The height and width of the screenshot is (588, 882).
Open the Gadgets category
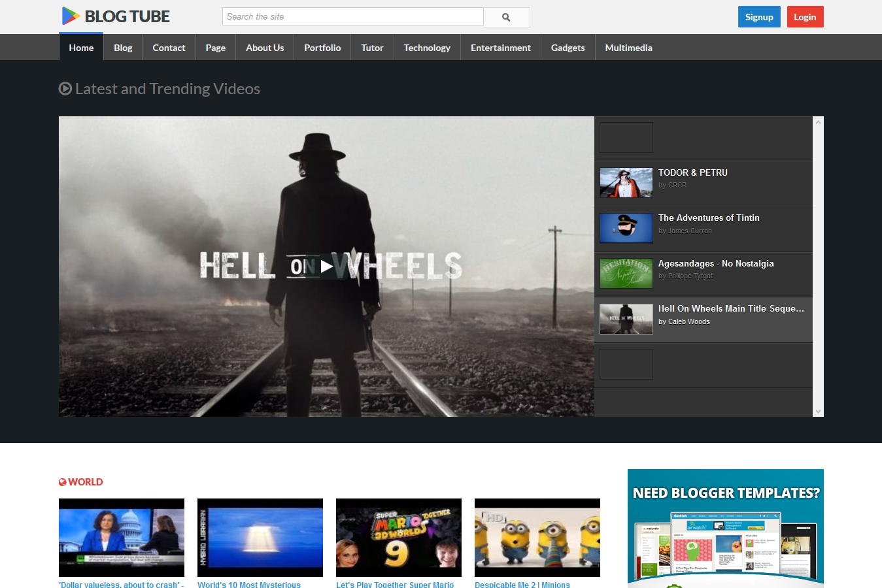[568, 47]
